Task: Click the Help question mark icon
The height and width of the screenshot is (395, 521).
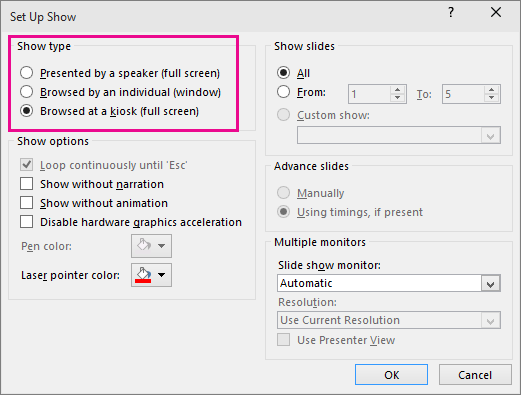Action: (x=451, y=13)
